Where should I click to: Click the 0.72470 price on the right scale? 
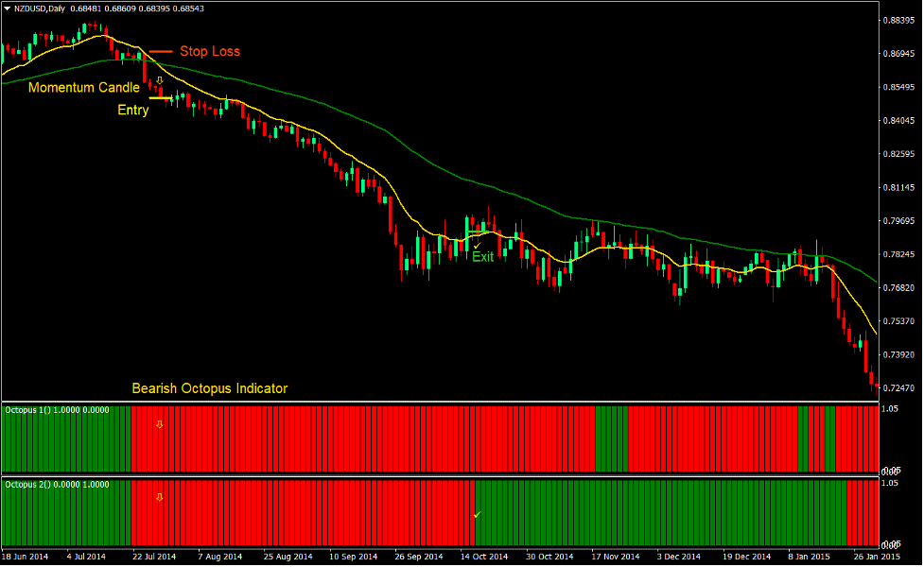coord(899,386)
